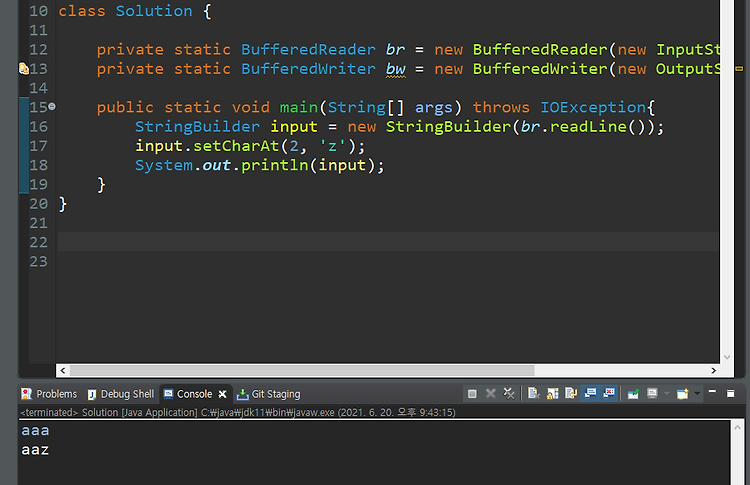Click the empty highlighted line 22 in editor

[388, 242]
